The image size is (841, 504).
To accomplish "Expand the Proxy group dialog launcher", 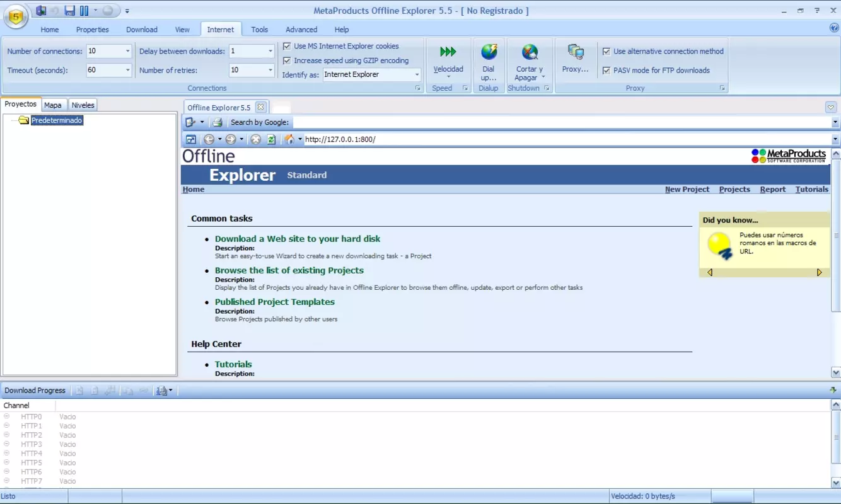I will click(x=722, y=88).
